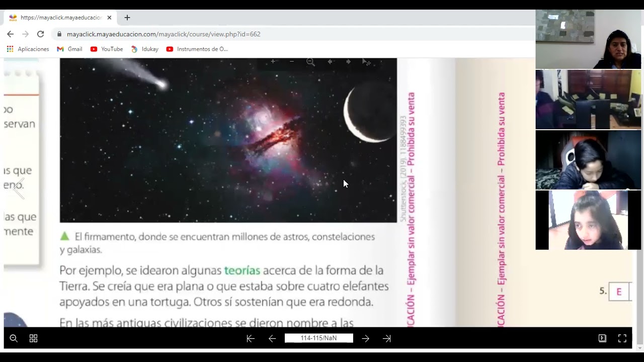The image size is (644, 362).
Task: Focus the address bar URL
Action: [164, 34]
